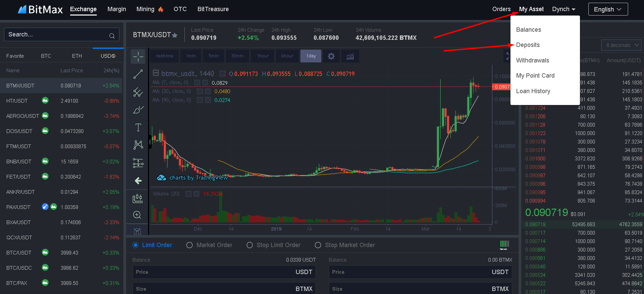
Task: Remove the MA (90, close, 0) indicator
Action: (208, 100)
